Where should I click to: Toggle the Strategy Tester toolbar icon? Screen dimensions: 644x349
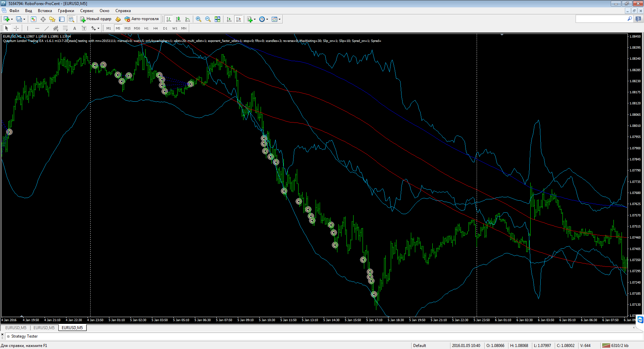pyautogui.click(x=71, y=19)
